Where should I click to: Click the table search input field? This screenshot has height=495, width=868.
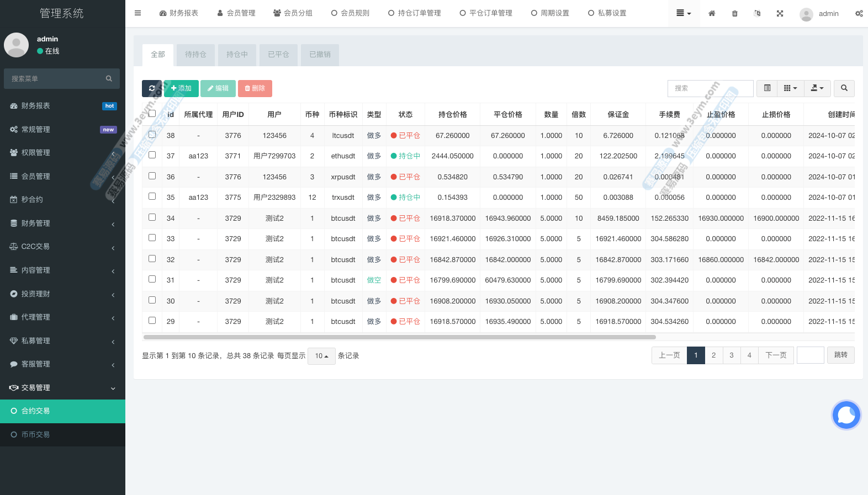click(710, 88)
